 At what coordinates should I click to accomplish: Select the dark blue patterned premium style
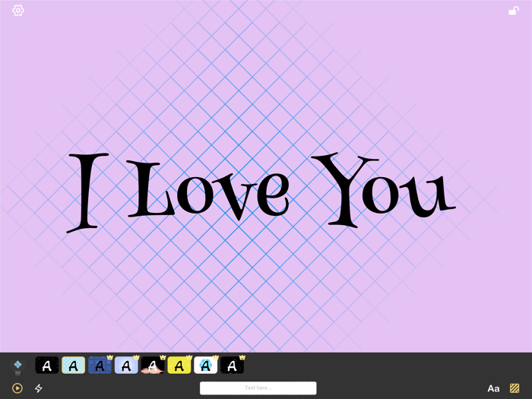point(100,366)
